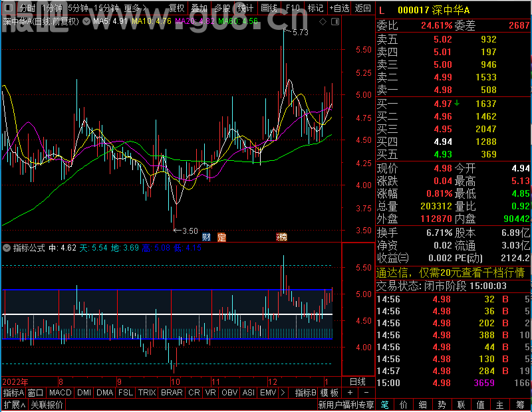This screenshot has height=412, width=532.
Task: Click the L icon beside stock code
Action: (382, 11)
